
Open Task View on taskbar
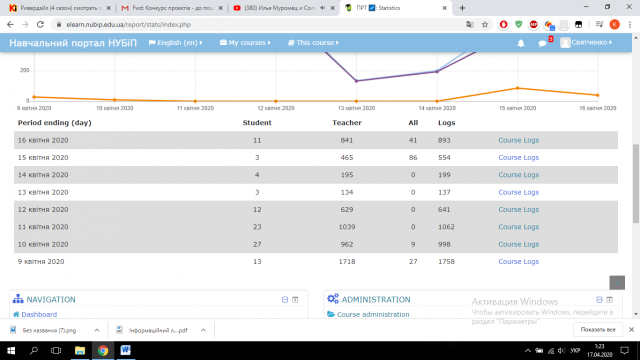pyautogui.click(x=56, y=351)
